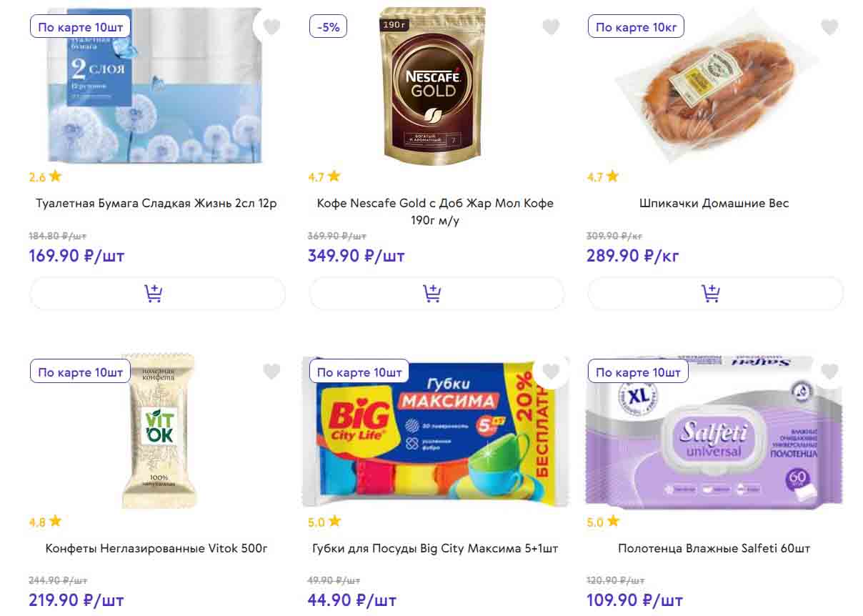
Task: Open the Nescafe Gold product image
Action: pos(433,87)
